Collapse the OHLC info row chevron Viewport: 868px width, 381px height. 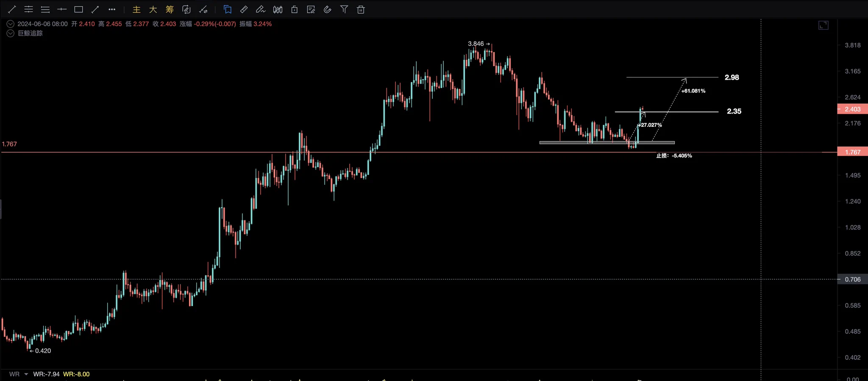[11, 24]
